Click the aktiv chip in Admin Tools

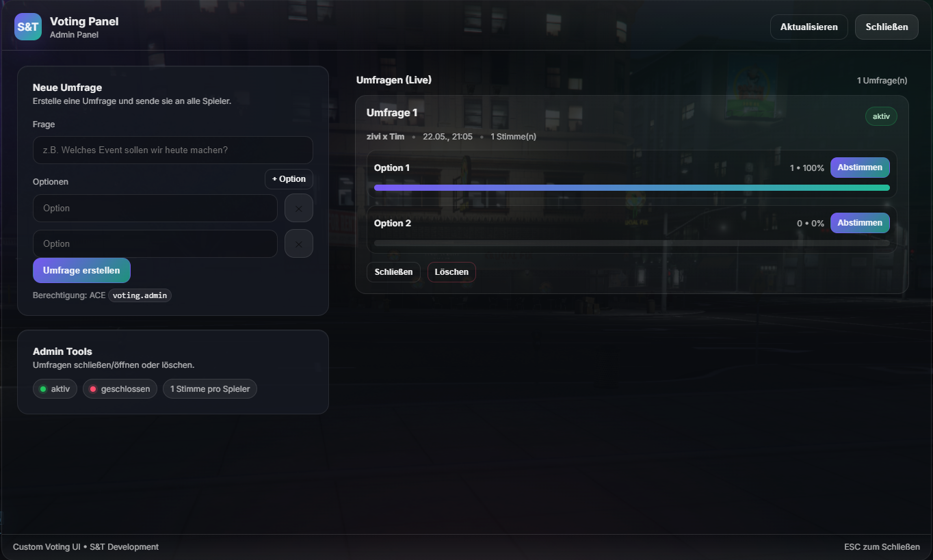55,389
